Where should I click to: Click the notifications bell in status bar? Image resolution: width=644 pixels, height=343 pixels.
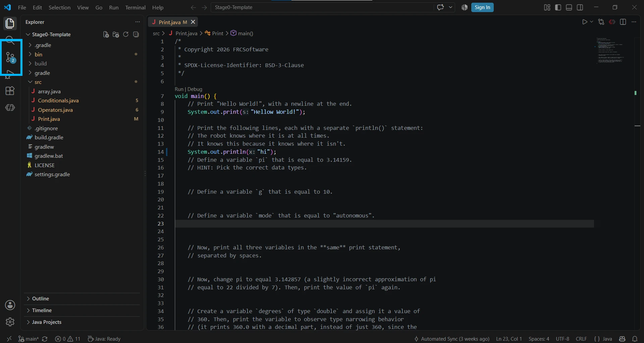click(635, 339)
